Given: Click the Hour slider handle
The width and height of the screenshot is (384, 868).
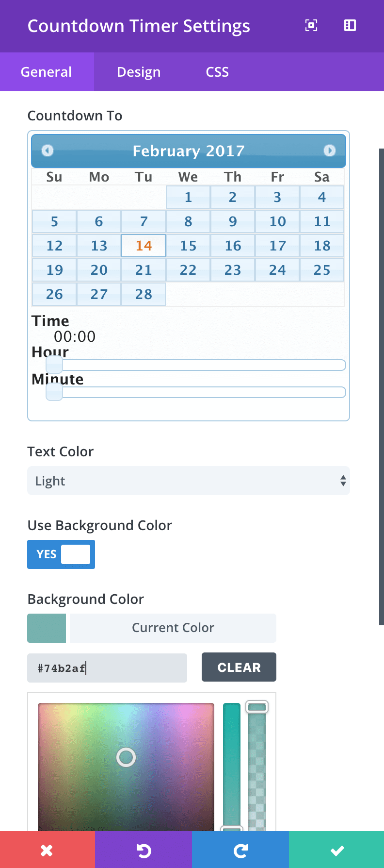Looking at the screenshot, I should (x=54, y=365).
